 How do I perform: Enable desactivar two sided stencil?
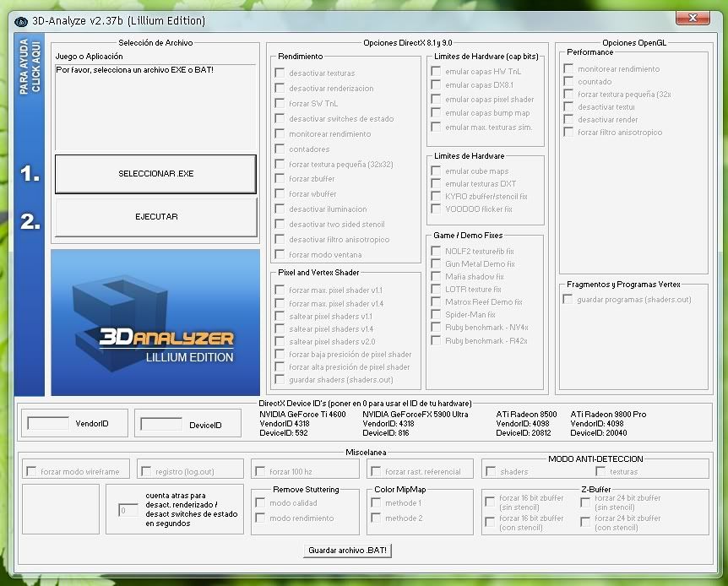click(280, 224)
